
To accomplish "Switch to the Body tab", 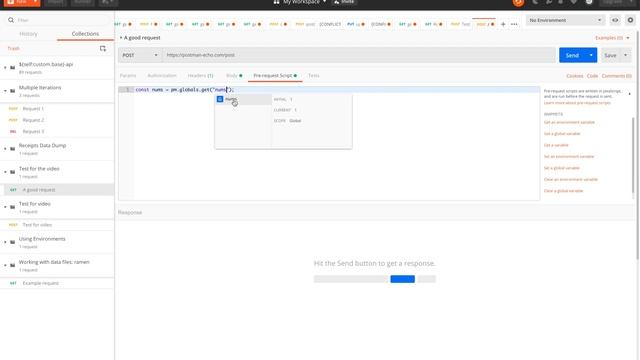I will tap(234, 76).
